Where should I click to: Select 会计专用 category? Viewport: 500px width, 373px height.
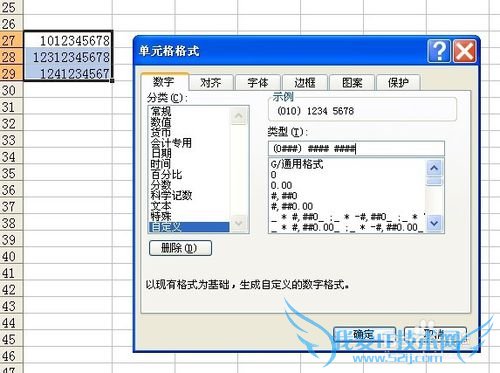[189, 143]
